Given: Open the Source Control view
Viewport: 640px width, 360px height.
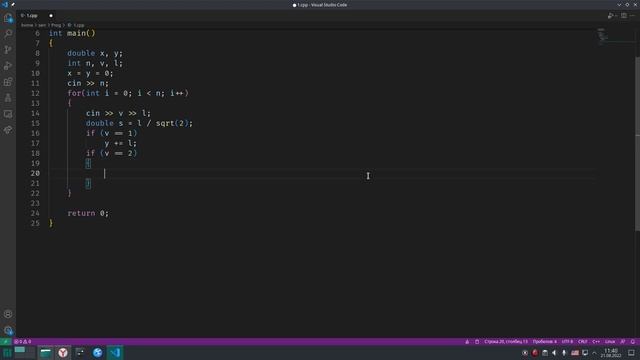Looking at the screenshot, I should click(8, 50).
